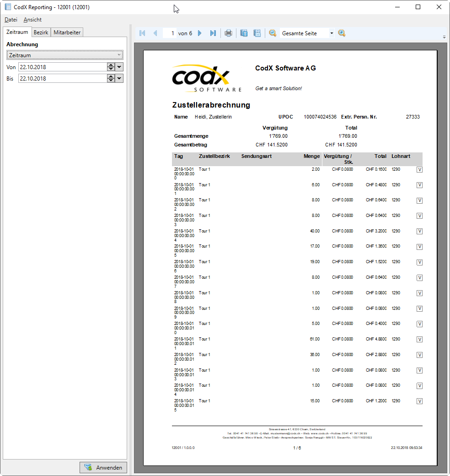Open the Ansicht menu
The image size is (450, 476).
pyautogui.click(x=32, y=19)
